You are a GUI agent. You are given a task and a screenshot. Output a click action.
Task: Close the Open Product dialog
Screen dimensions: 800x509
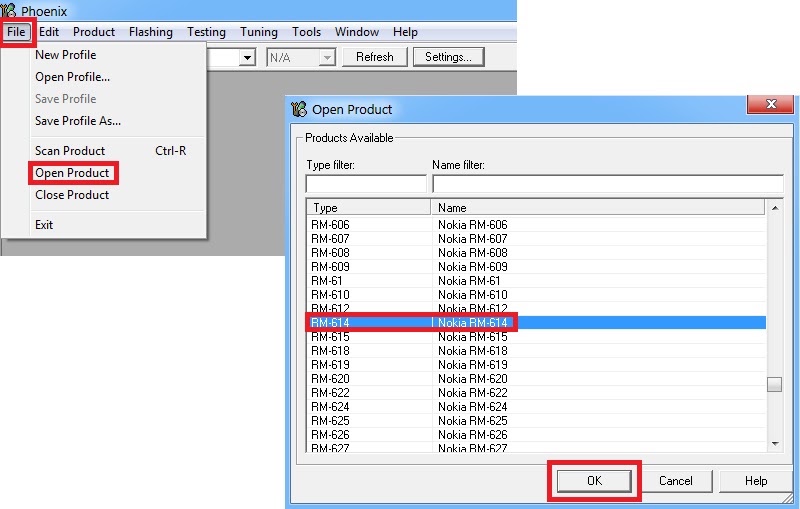[x=771, y=104]
